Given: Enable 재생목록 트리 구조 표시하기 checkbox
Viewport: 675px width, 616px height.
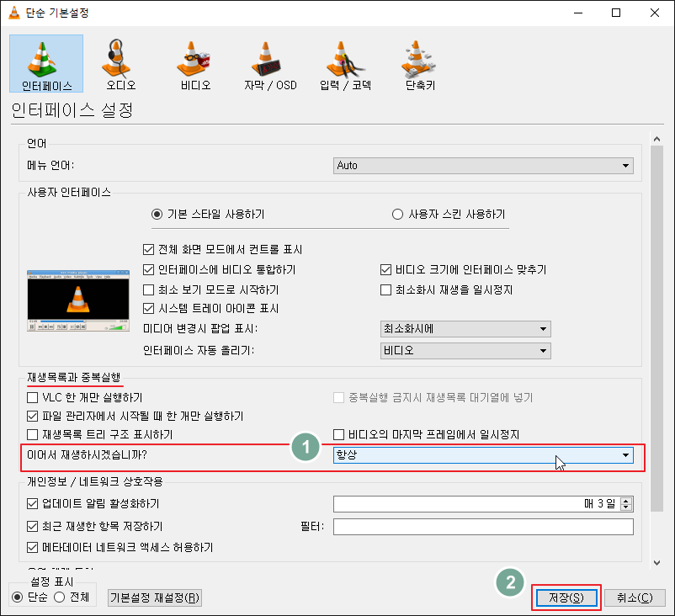Looking at the screenshot, I should (32, 434).
